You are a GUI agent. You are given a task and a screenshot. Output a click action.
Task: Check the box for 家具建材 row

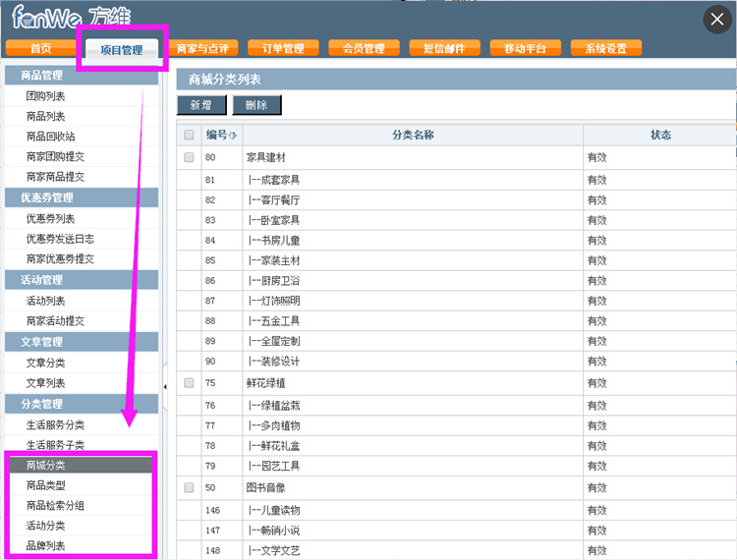189,157
